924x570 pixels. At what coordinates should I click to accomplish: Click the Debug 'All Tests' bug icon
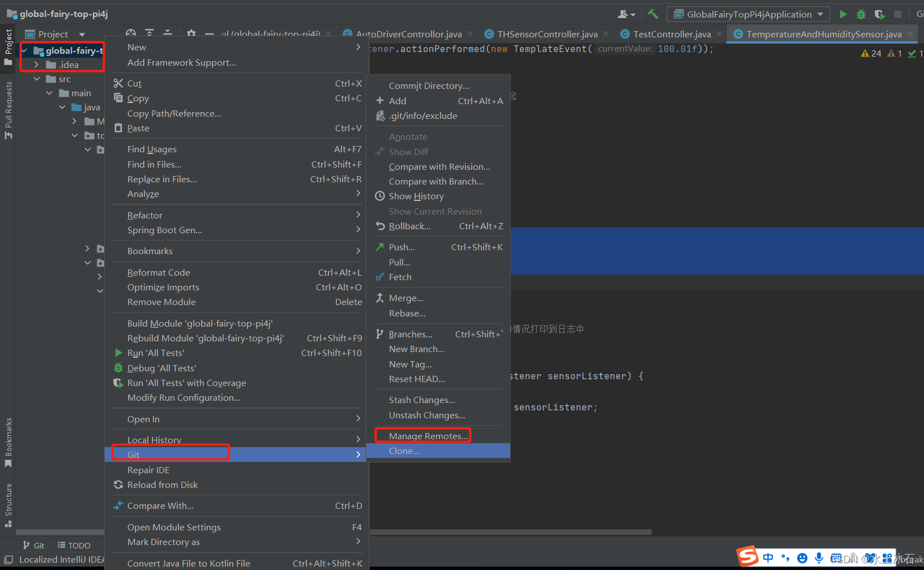coord(118,368)
